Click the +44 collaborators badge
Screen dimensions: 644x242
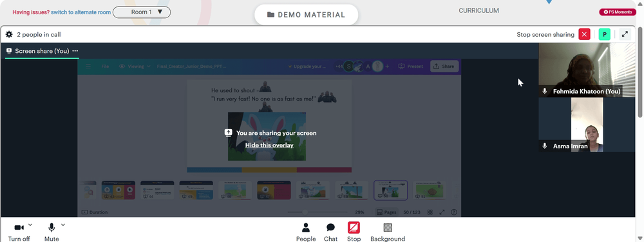tap(339, 66)
